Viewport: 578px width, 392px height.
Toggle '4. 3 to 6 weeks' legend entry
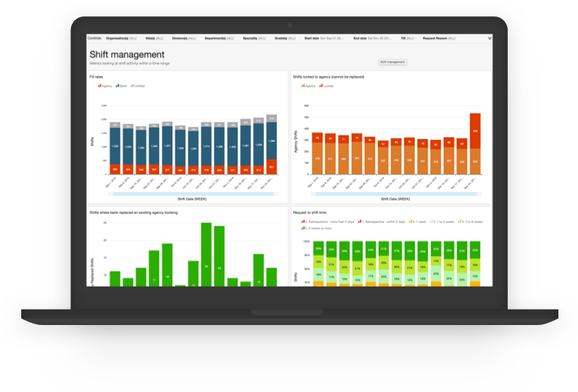point(470,221)
